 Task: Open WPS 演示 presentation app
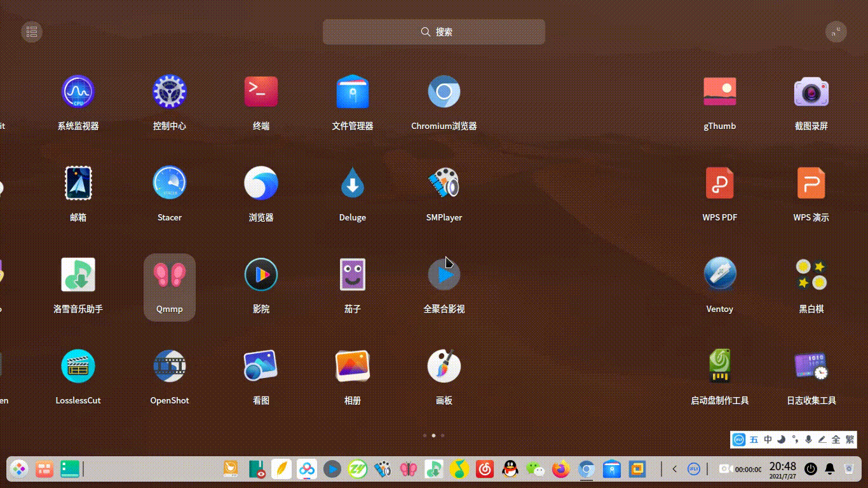click(x=811, y=183)
